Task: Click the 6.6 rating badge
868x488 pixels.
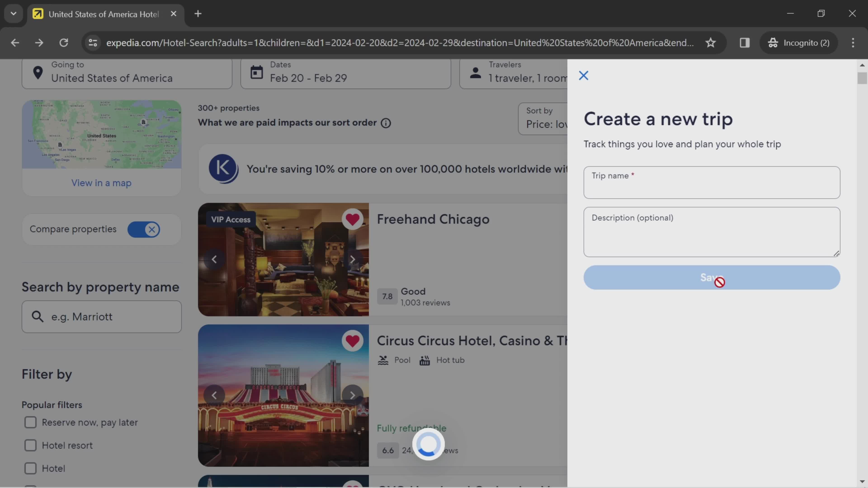Action: click(388, 451)
